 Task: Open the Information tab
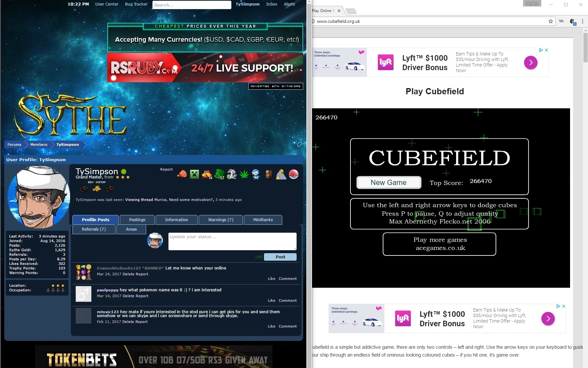point(177,220)
